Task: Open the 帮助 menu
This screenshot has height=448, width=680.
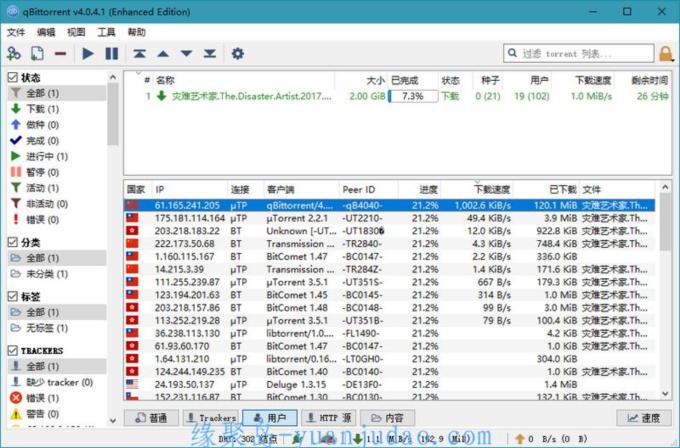Action: point(137,33)
